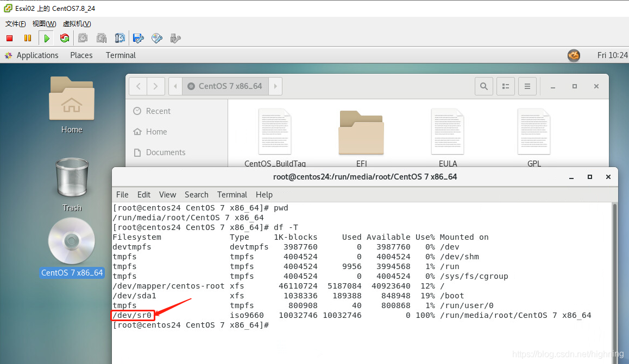Click iso9660 type in terminal output
629x364 pixels.
(x=247, y=315)
